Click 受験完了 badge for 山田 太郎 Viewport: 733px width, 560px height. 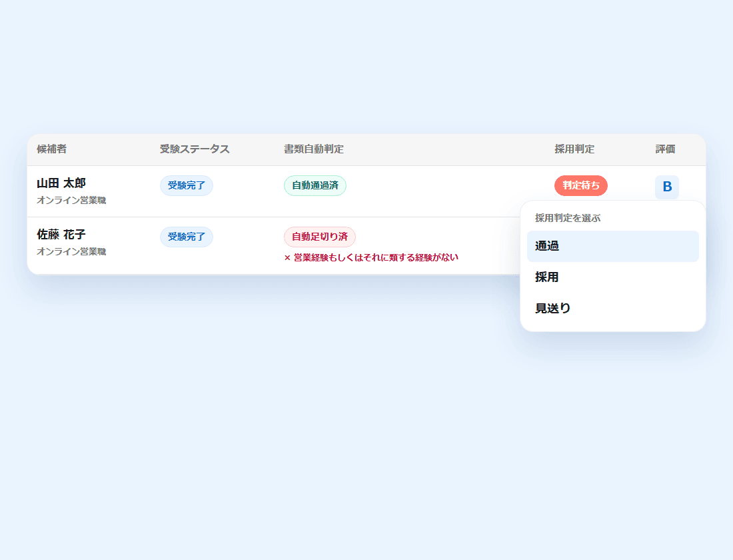[187, 186]
